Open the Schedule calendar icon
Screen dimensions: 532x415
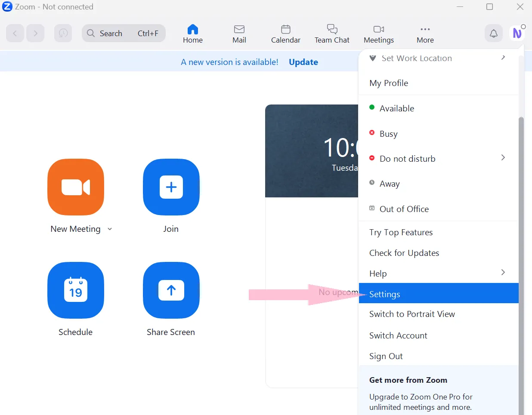76,290
